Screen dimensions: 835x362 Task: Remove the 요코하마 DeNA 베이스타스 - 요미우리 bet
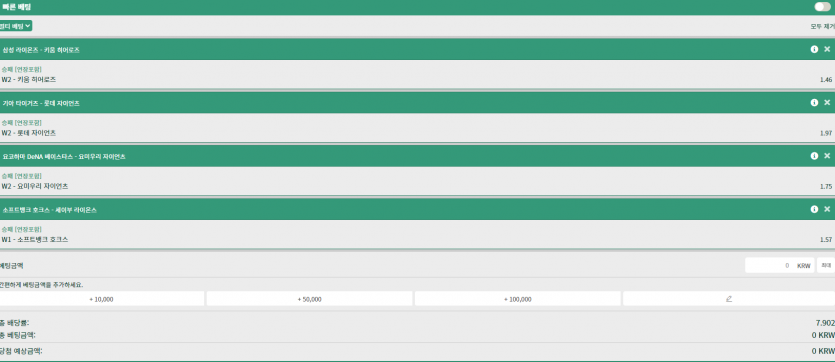click(827, 156)
